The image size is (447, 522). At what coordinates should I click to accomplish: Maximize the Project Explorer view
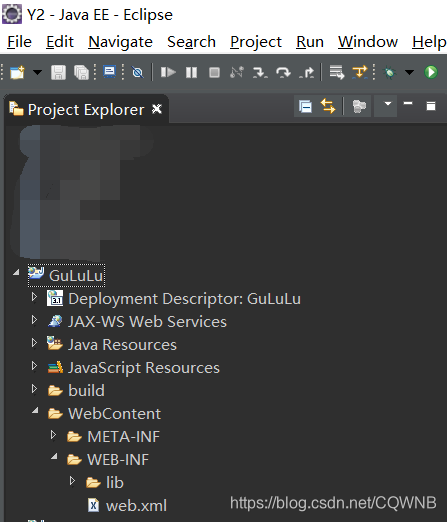(431, 106)
